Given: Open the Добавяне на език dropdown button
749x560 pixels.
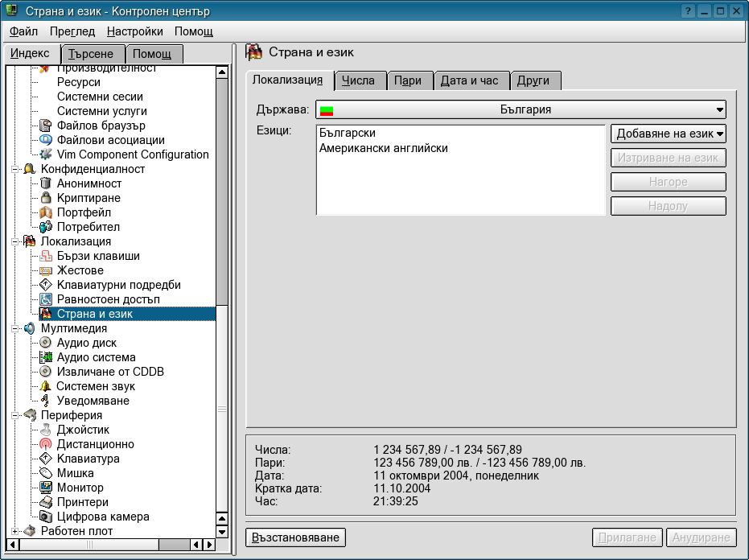Looking at the screenshot, I should [668, 134].
